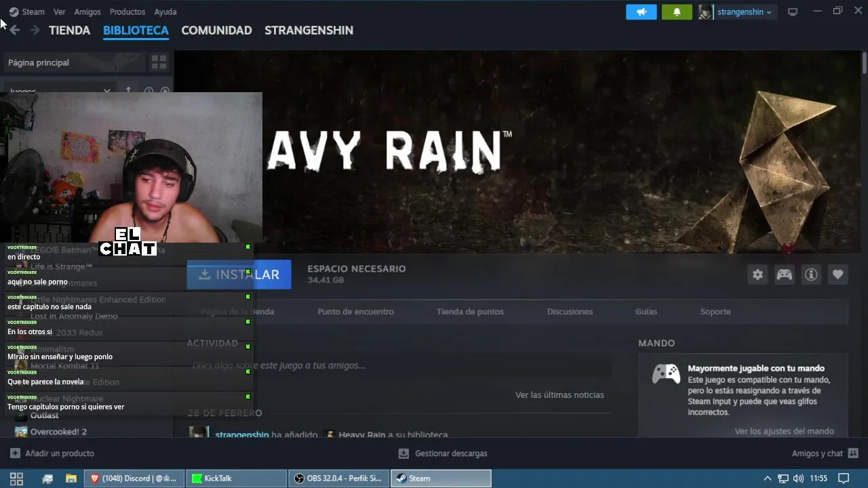Open the green notifications bell
Screen dimensions: 868x488
(676, 12)
